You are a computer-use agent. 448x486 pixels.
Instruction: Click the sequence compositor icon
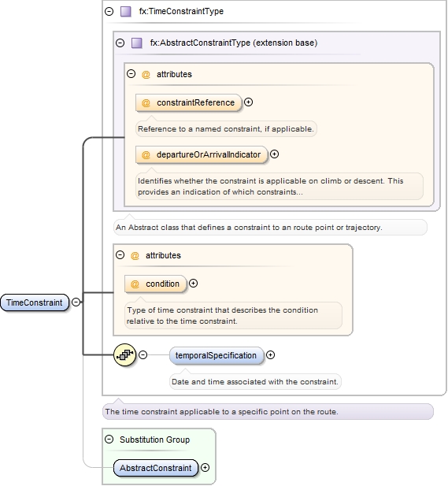[x=125, y=354]
